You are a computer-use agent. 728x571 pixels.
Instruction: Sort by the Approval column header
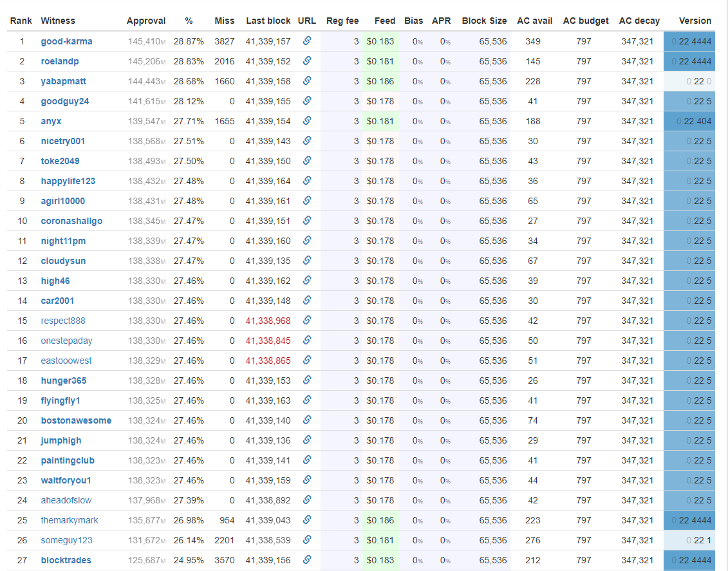146,21
